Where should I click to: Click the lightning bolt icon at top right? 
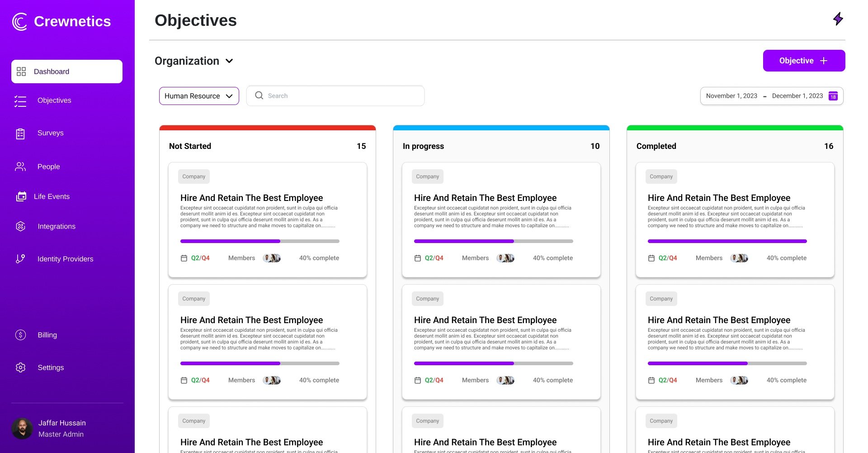tap(838, 19)
